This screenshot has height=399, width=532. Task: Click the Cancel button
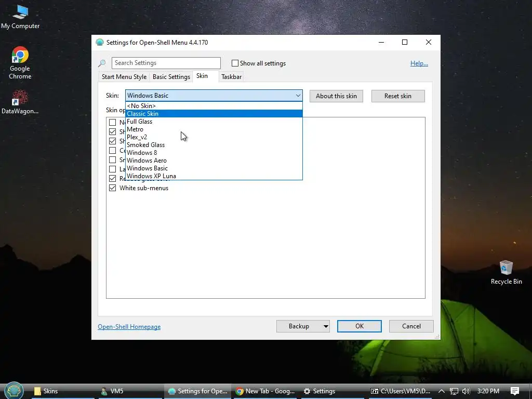[x=411, y=326]
